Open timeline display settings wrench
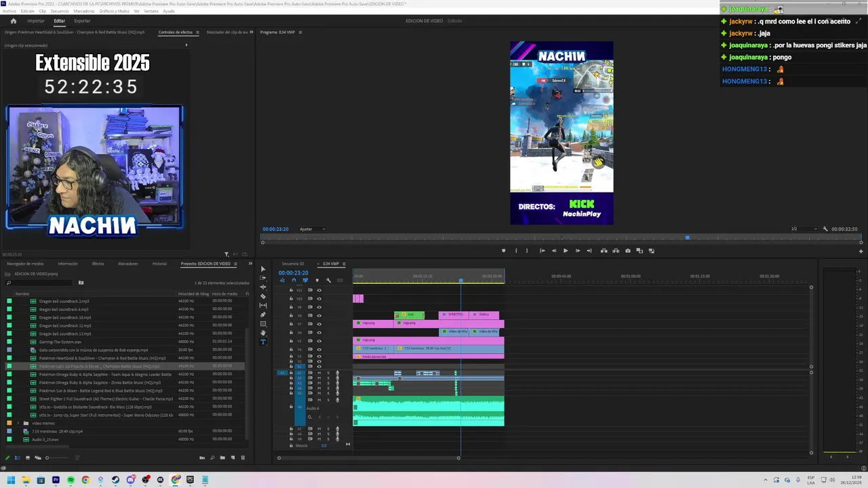Image resolution: width=868 pixels, height=488 pixels. (328, 281)
